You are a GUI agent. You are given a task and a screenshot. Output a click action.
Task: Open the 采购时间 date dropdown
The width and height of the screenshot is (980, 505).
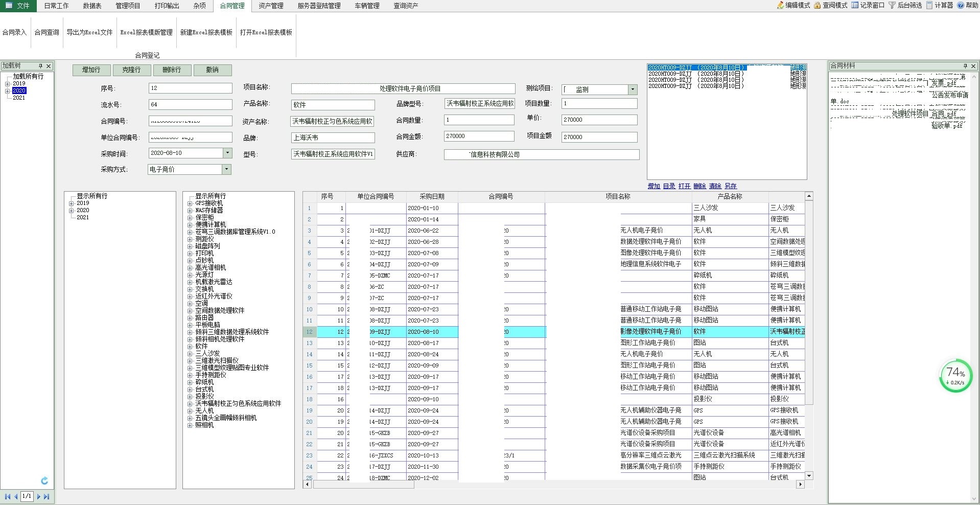(x=227, y=153)
